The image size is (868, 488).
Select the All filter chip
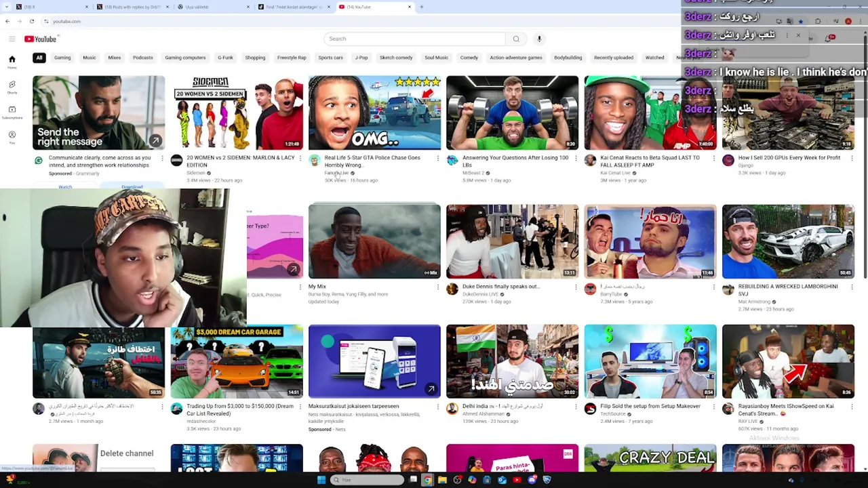pyautogui.click(x=39, y=58)
